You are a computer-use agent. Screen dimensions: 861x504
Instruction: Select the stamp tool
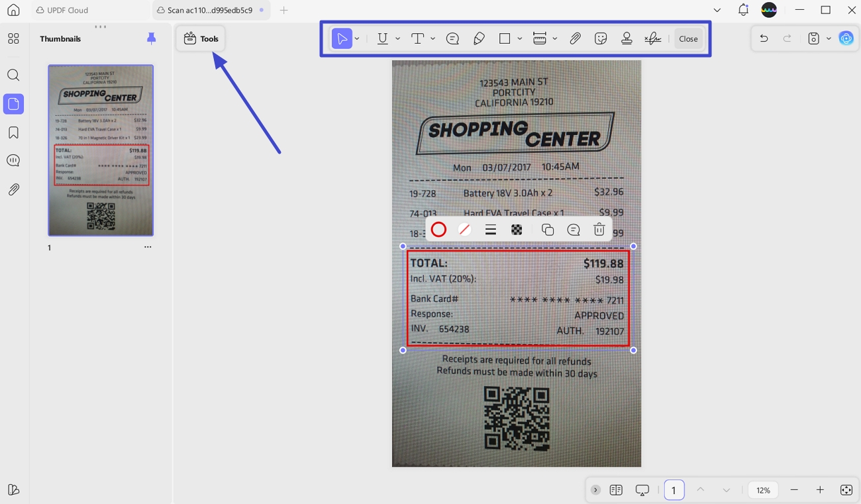click(627, 38)
